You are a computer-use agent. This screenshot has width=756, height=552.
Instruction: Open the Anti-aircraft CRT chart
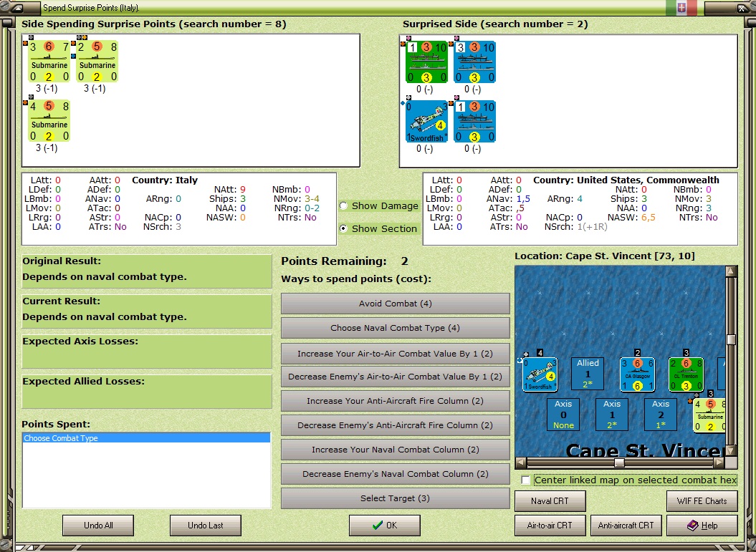(x=626, y=526)
